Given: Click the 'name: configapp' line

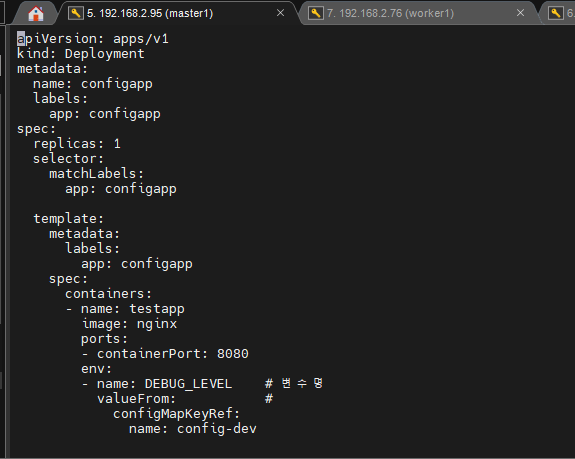Looking at the screenshot, I should (x=93, y=84).
